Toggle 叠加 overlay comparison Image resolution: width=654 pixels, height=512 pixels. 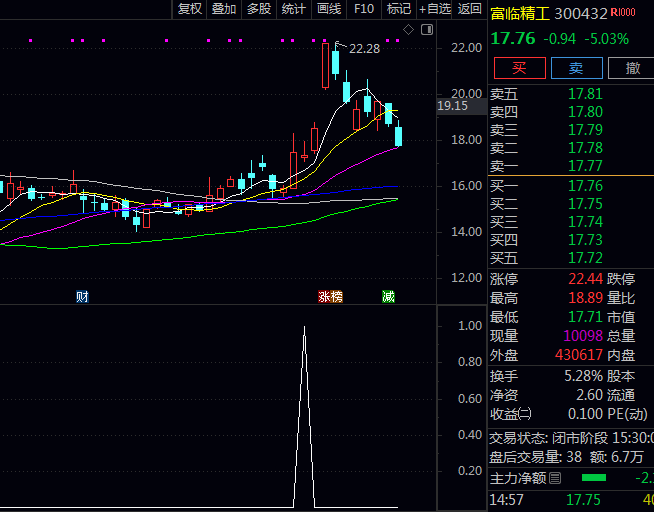coord(224,9)
